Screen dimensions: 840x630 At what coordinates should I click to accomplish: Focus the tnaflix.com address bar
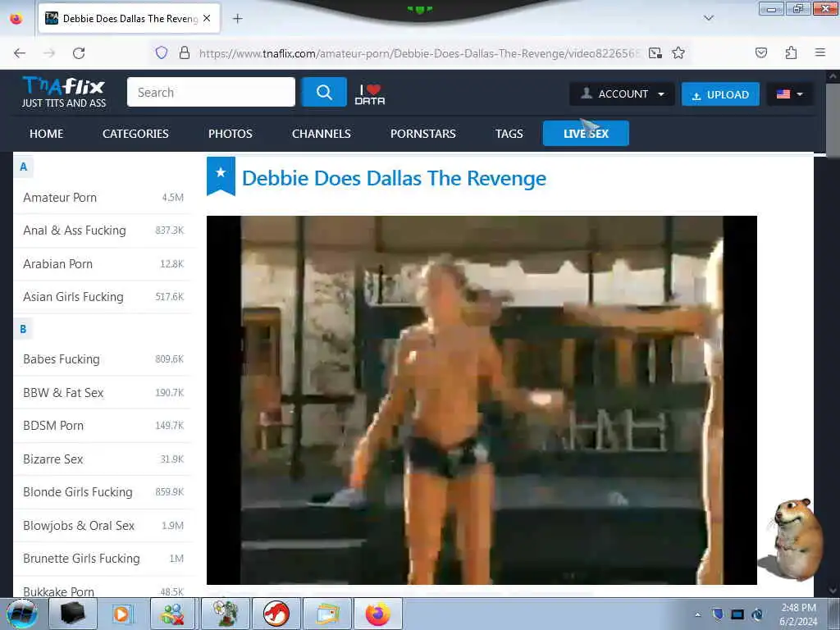click(x=419, y=53)
